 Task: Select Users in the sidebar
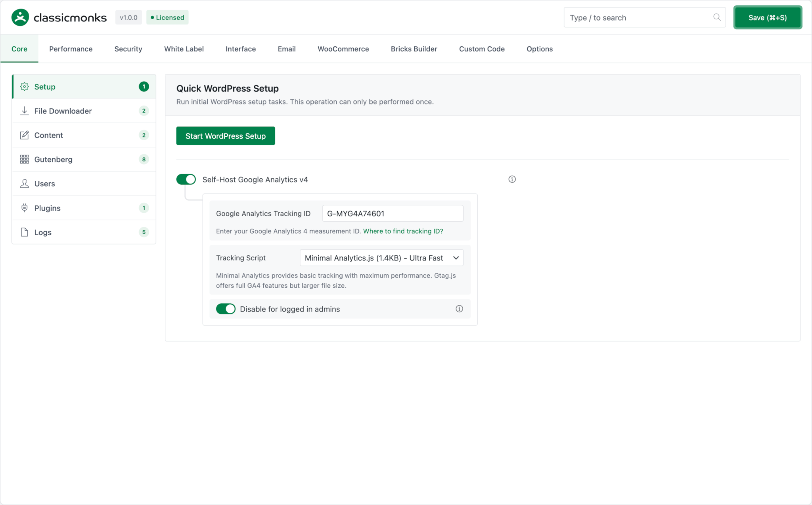click(x=84, y=184)
